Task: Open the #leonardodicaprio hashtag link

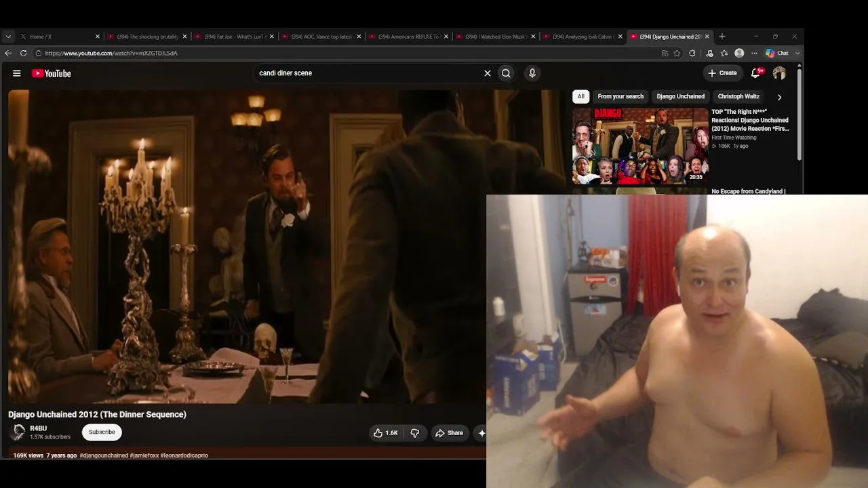Action: pyautogui.click(x=184, y=455)
